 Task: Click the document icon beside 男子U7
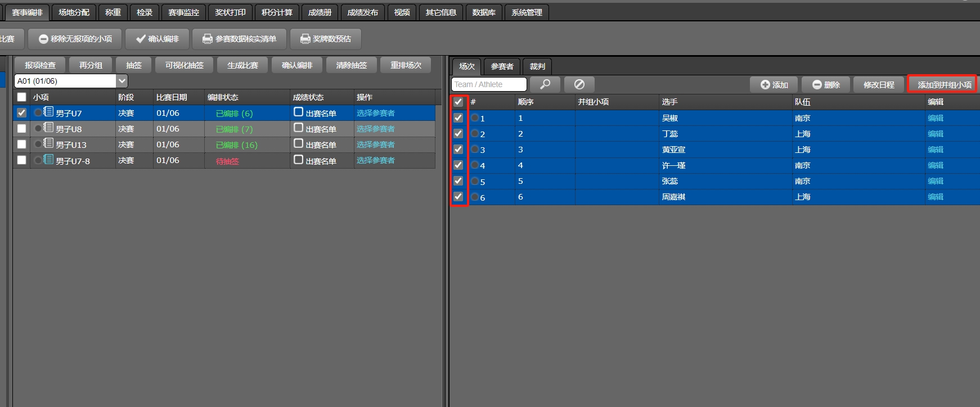coord(49,112)
